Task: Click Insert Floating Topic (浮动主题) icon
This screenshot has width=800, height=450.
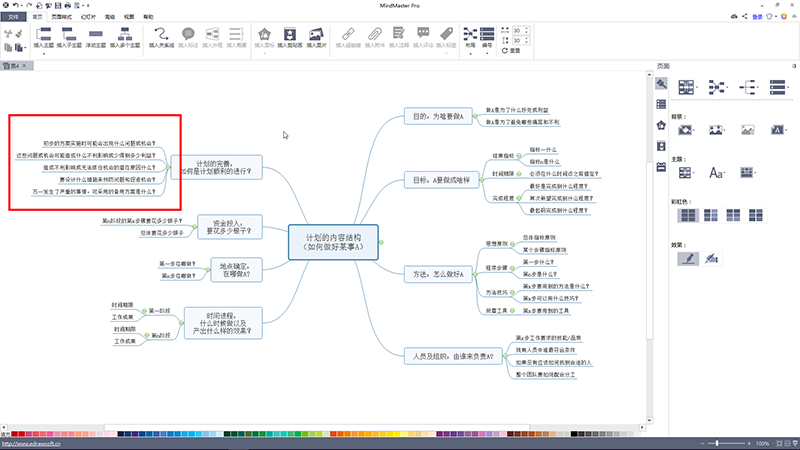Action: point(97,36)
